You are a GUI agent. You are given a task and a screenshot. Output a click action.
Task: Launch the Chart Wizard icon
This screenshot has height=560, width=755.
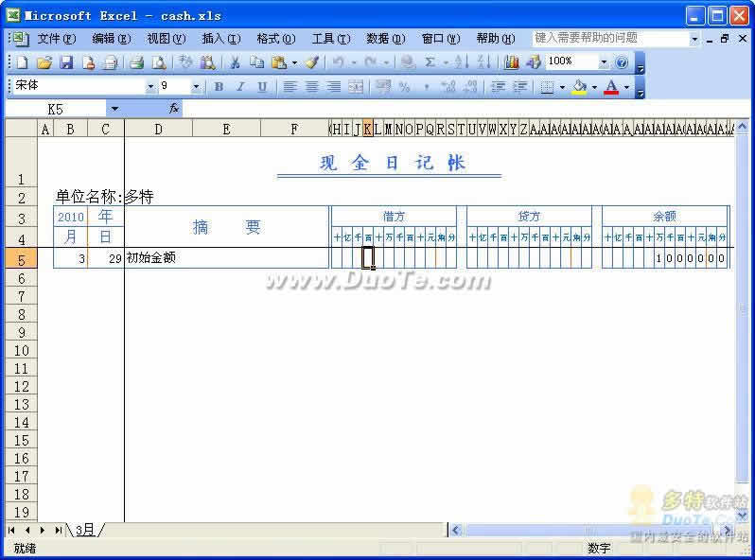512,62
